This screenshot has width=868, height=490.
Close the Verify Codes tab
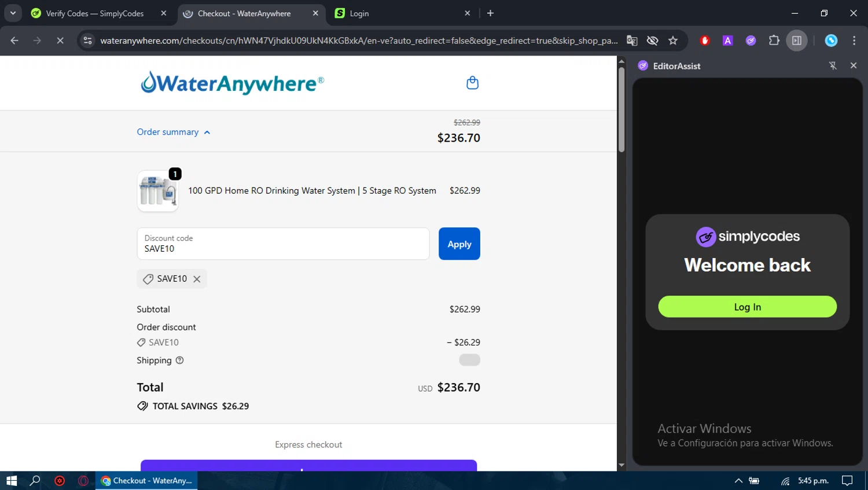click(x=164, y=13)
